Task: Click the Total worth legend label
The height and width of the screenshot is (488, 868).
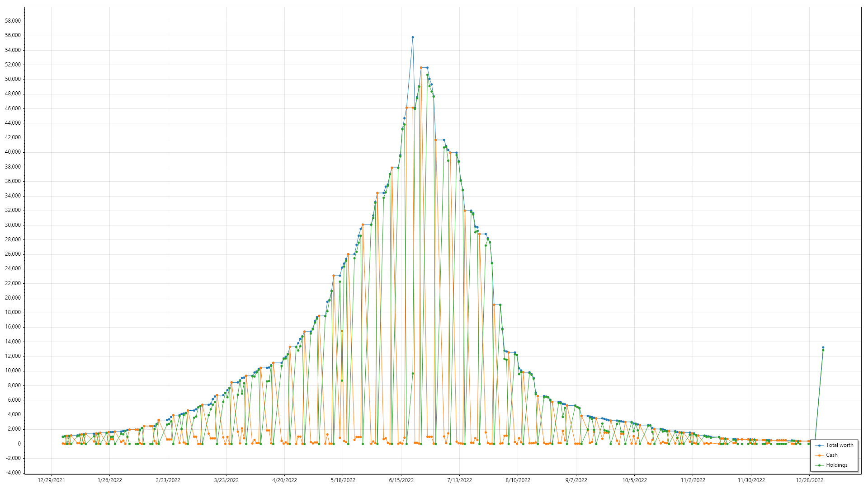Action: click(840, 445)
